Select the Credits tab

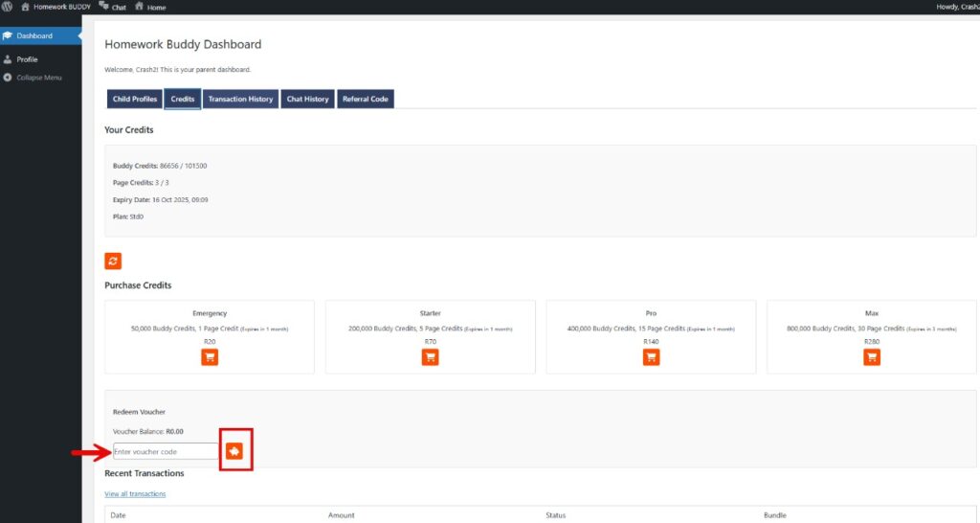(182, 99)
